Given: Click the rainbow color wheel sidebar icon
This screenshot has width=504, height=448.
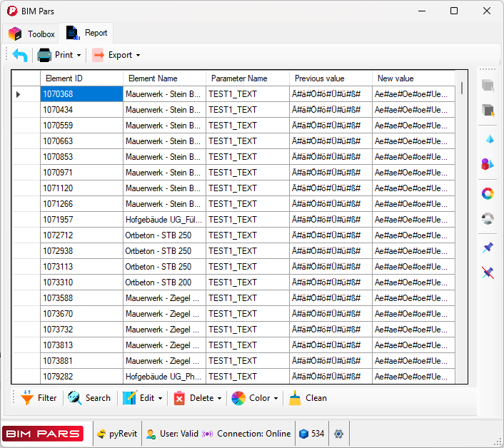Looking at the screenshot, I should coord(488,193).
